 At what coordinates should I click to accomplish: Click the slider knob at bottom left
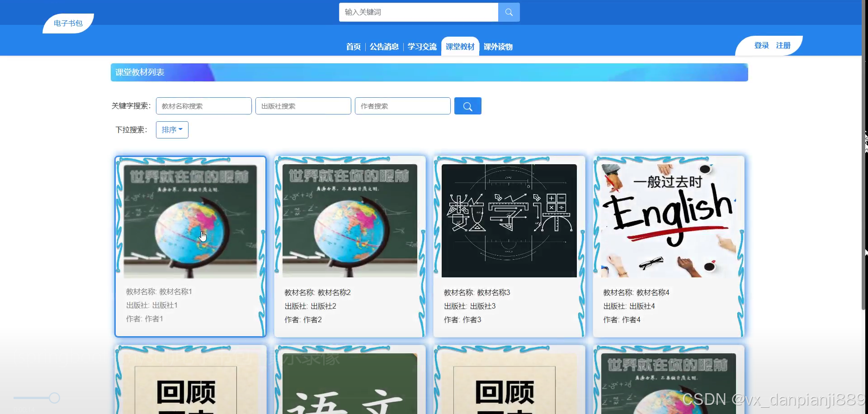(x=54, y=398)
